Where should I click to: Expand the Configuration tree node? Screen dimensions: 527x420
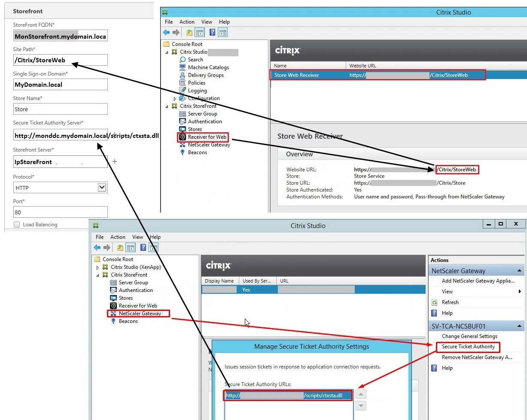(x=175, y=99)
